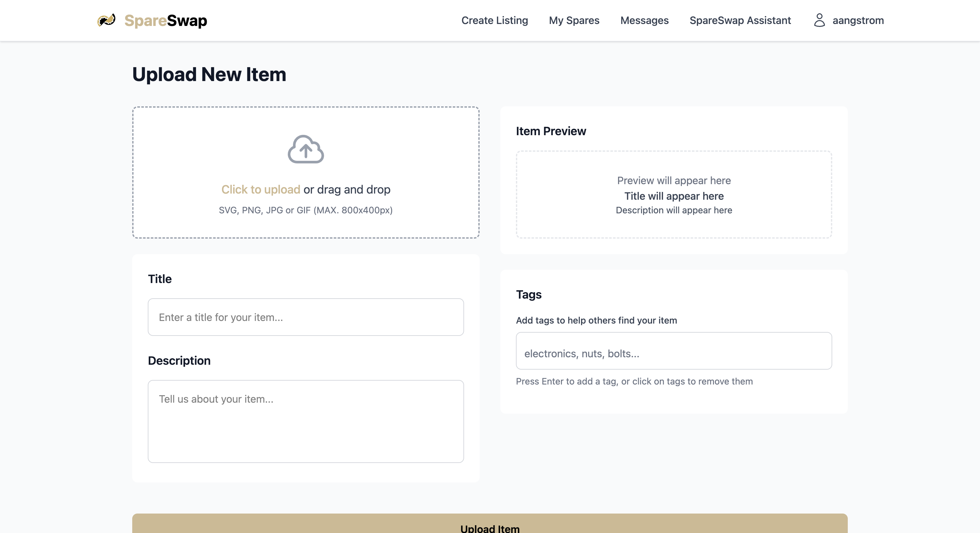
Task: Click the SpareSwap brand name text
Action: 166,20
